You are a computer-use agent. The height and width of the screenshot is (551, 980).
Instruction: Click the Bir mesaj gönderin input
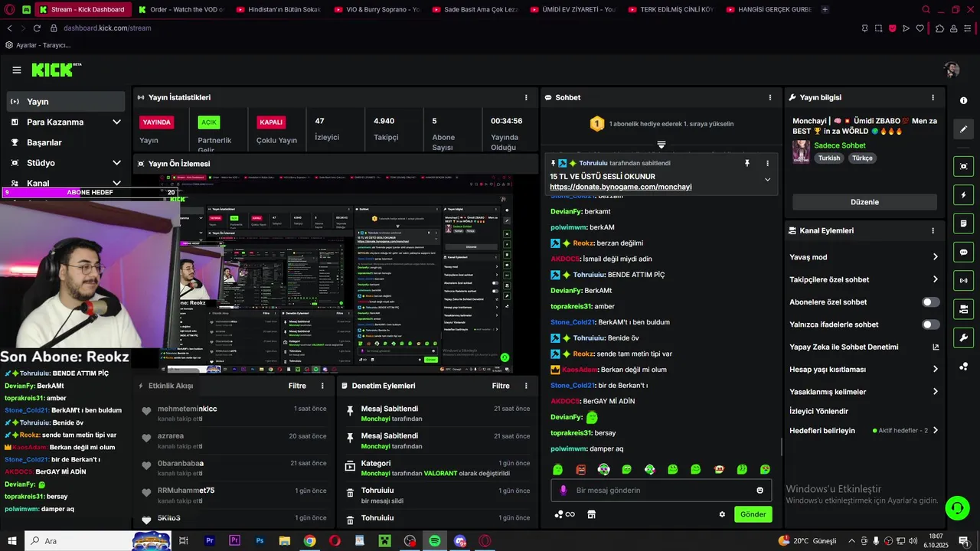pyautogui.click(x=661, y=491)
